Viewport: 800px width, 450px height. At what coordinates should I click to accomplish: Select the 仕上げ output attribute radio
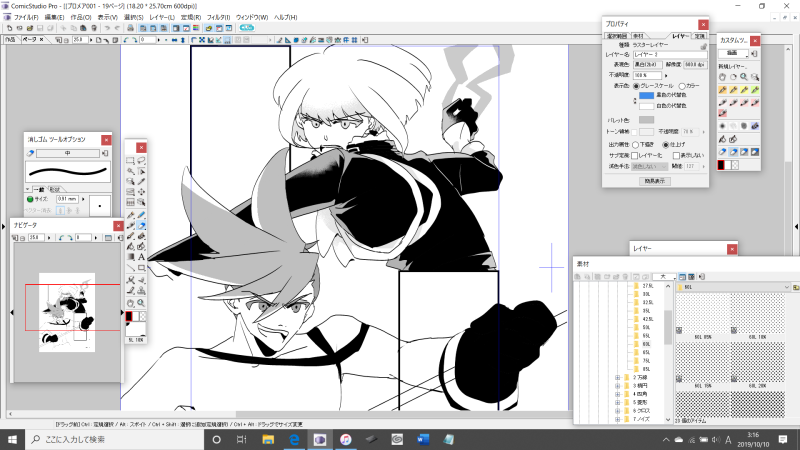tap(665, 145)
